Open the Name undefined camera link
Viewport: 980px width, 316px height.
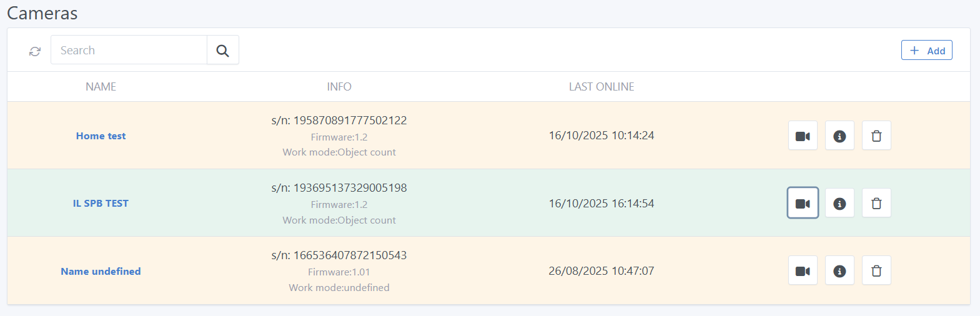[101, 272]
